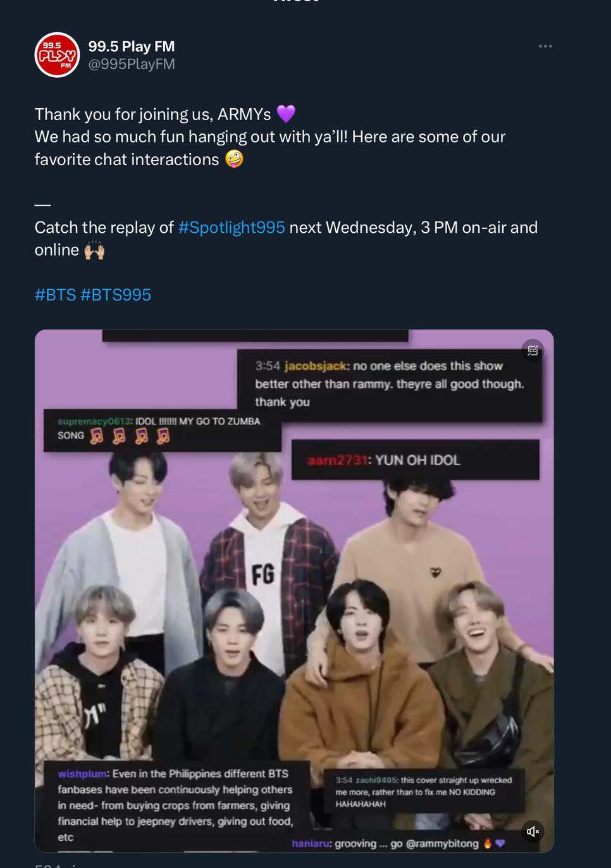Open the #Spotlight995 hashtag link

click(x=231, y=228)
